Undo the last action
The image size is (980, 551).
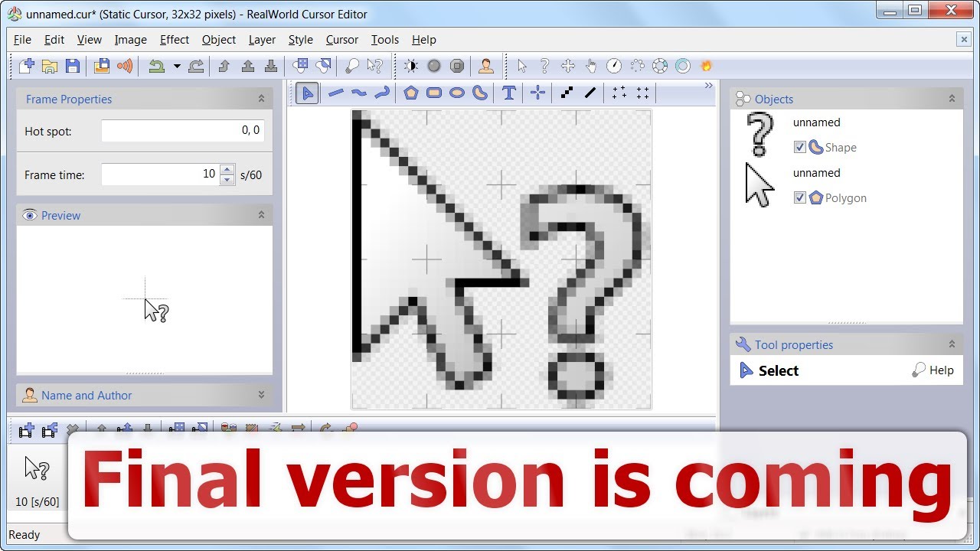coord(157,66)
